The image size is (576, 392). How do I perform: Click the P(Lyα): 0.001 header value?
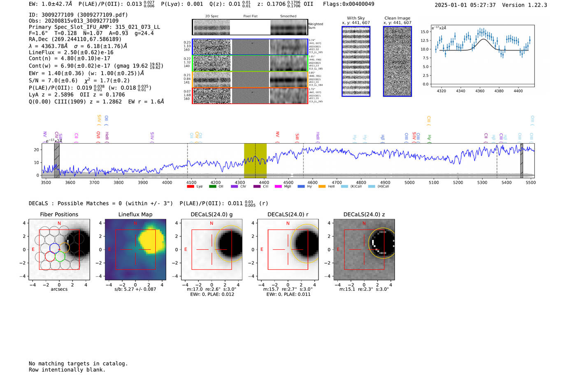[x=182, y=4]
